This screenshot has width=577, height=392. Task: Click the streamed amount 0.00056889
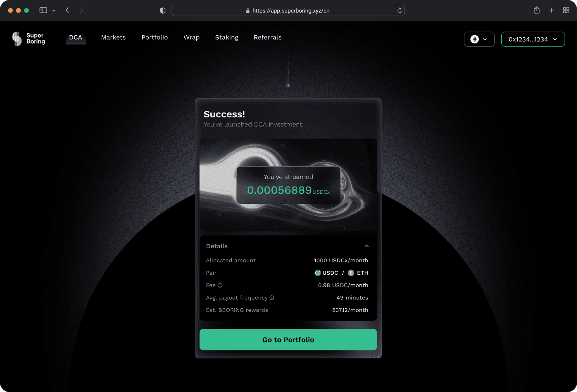[x=279, y=190]
